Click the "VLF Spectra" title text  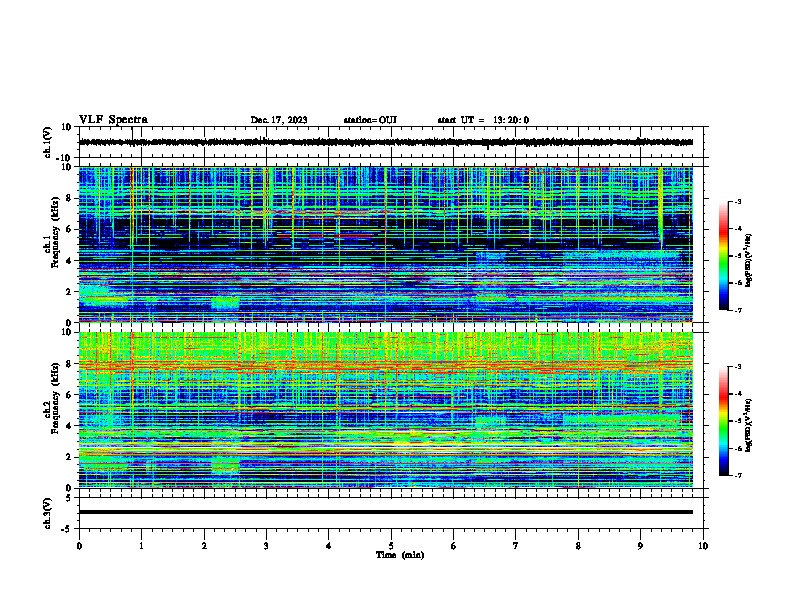[113, 120]
